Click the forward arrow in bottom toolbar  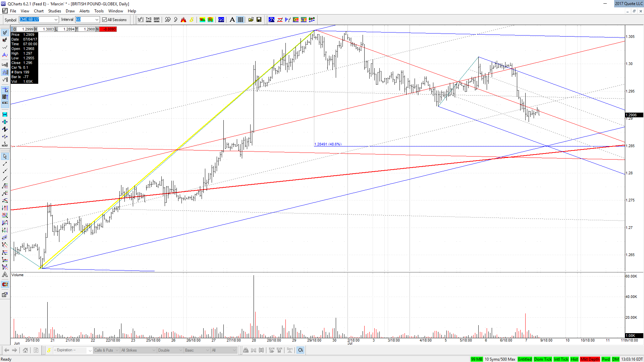tap(14, 350)
